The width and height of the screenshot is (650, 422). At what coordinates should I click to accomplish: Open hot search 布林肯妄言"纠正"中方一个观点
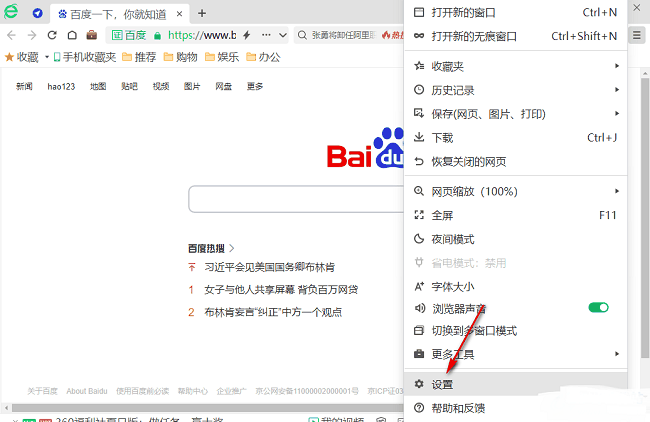(273, 312)
